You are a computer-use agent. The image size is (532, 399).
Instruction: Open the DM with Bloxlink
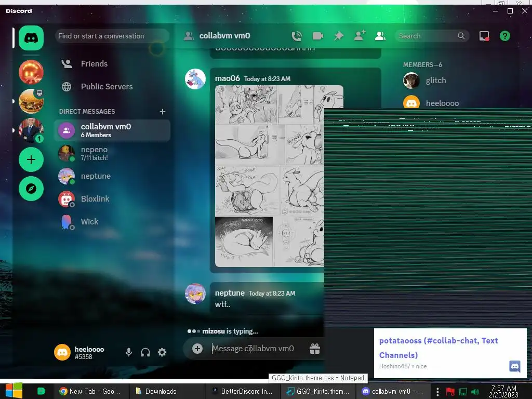click(x=112, y=199)
